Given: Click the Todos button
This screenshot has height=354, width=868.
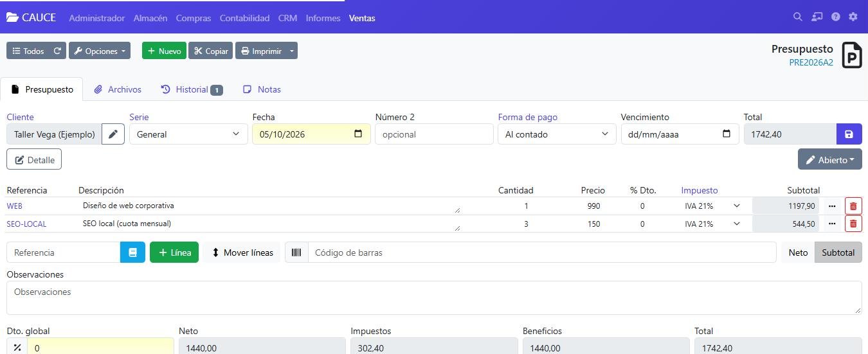Looking at the screenshot, I should click(x=28, y=51).
